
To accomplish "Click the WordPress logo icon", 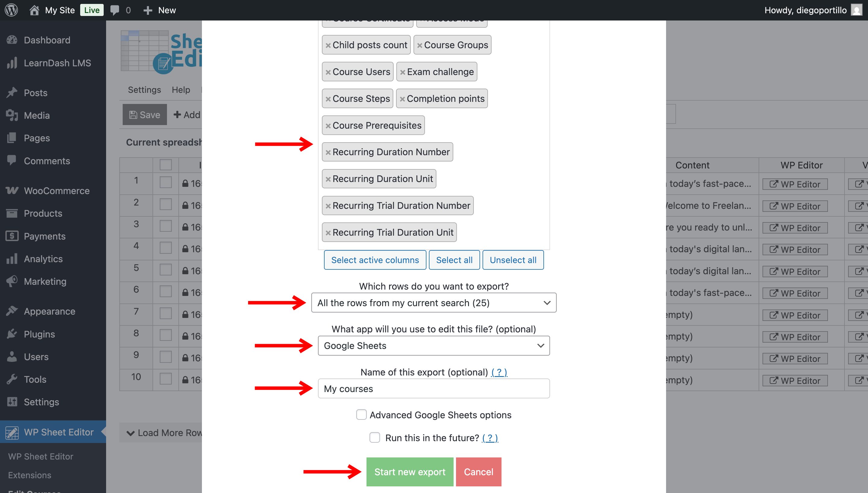I will 11,10.
